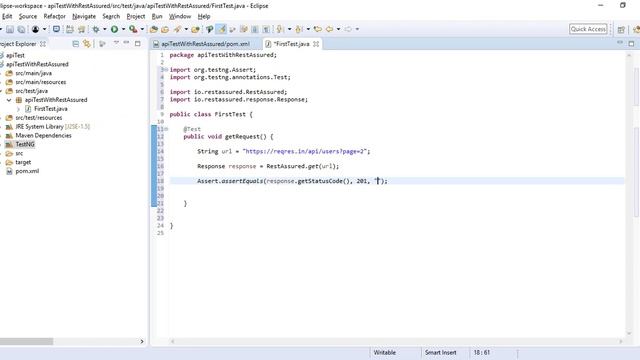
Task: Select JRE System Library entry
Action: tap(52, 127)
